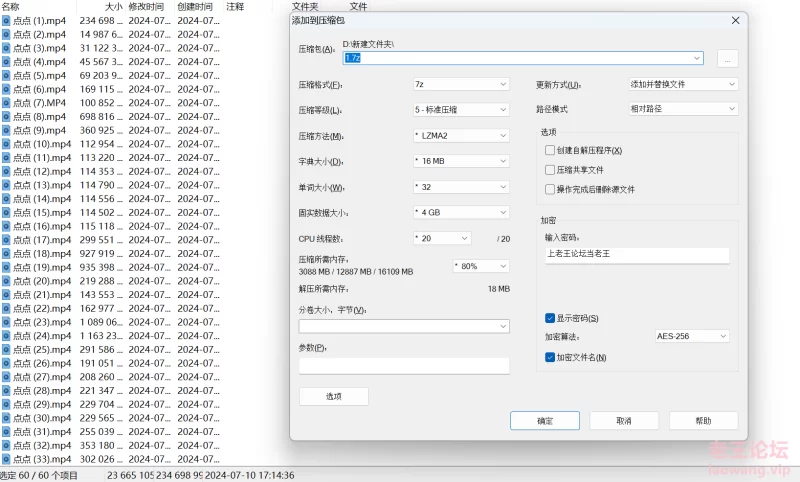Click the 选项 button
Screen dimensions: 800x482
pos(333,396)
